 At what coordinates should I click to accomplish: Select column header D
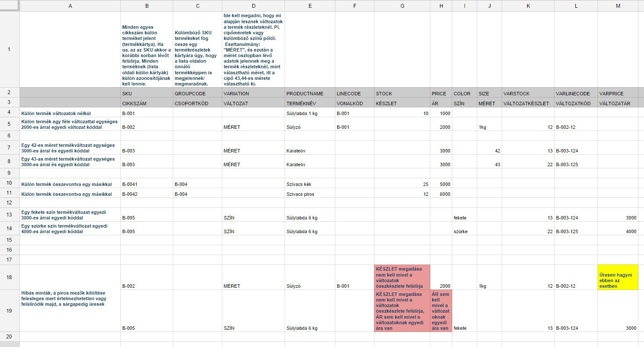tap(253, 6)
